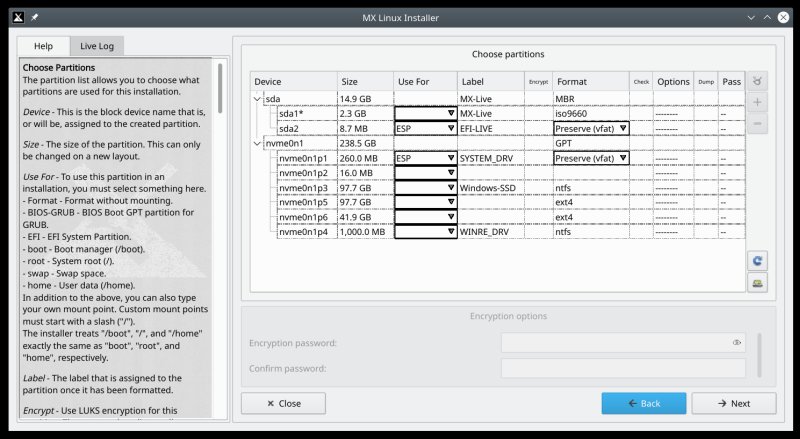Click the encryption options scrollbar

click(x=760, y=355)
